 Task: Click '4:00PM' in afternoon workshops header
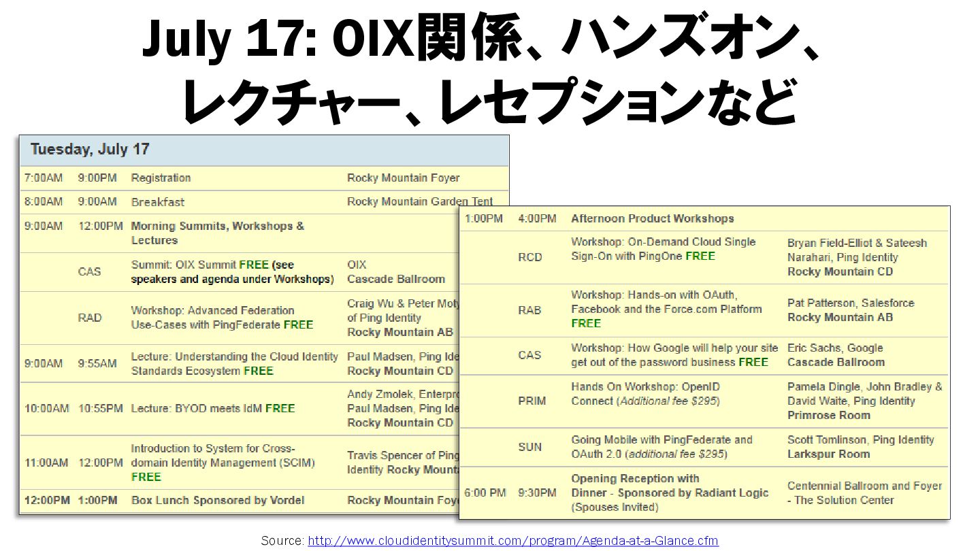(x=537, y=219)
